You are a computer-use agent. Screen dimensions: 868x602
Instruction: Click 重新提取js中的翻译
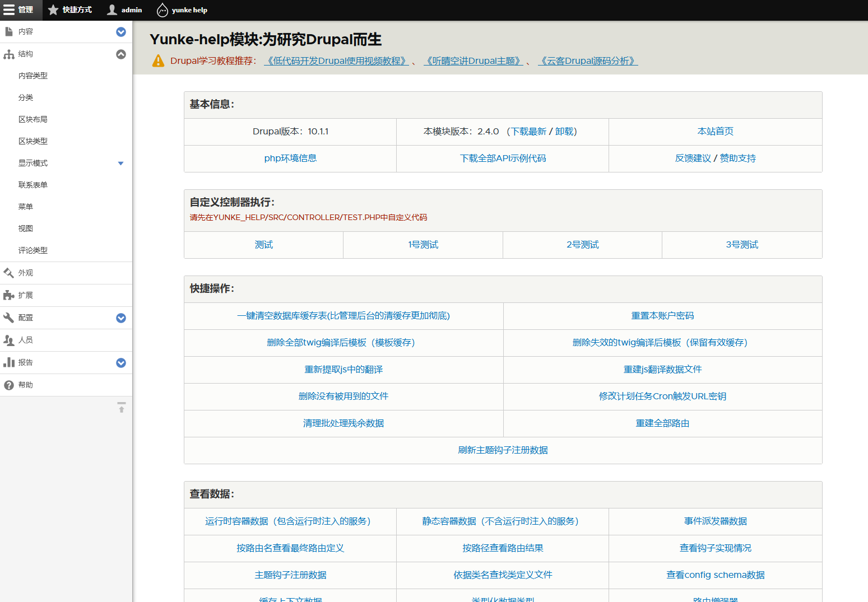coord(344,370)
